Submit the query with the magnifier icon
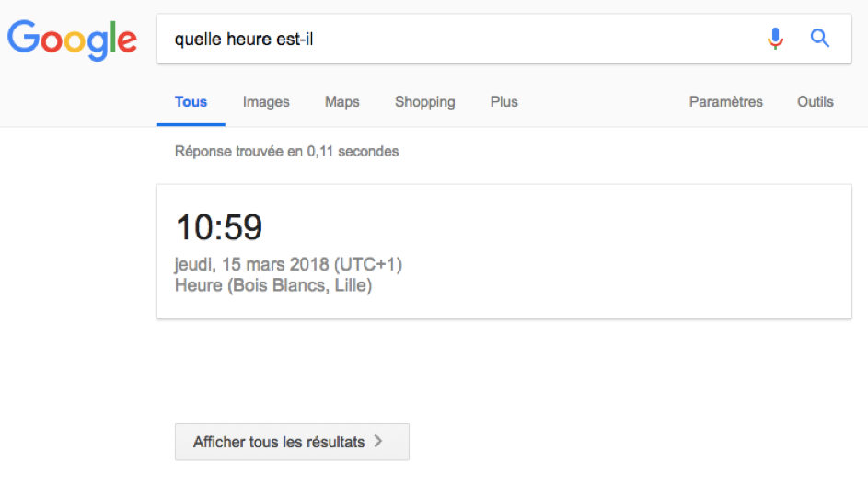This screenshot has width=868, height=485. pyautogui.click(x=820, y=39)
